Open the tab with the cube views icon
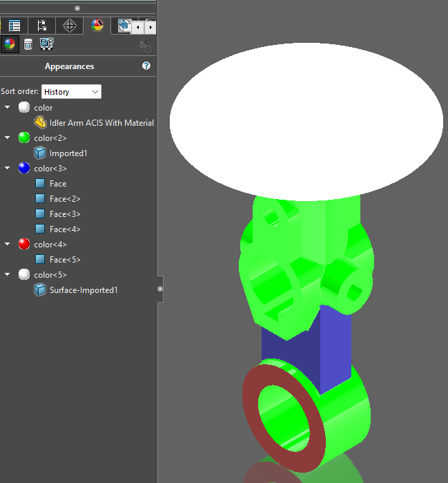448x483 pixels. click(x=124, y=26)
